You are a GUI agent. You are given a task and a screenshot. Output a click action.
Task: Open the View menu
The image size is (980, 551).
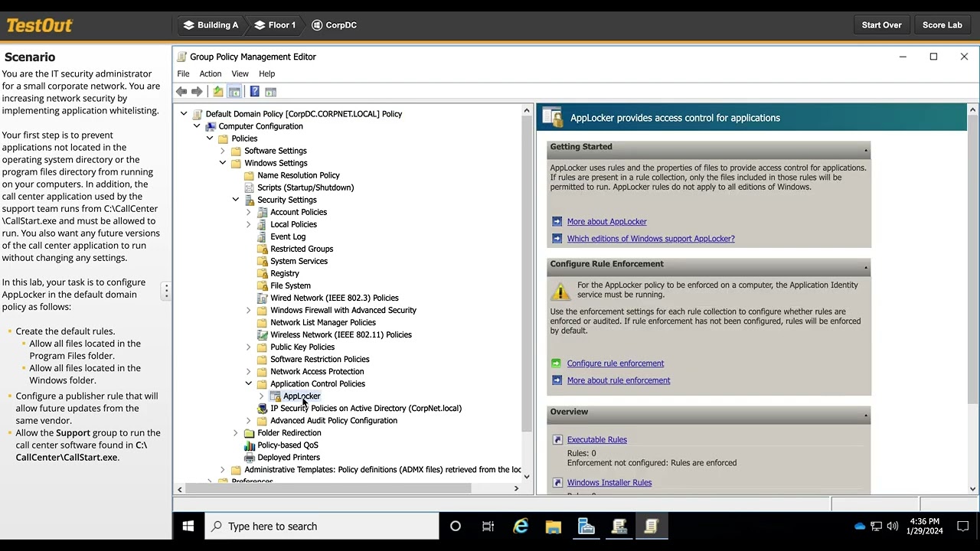pos(240,73)
